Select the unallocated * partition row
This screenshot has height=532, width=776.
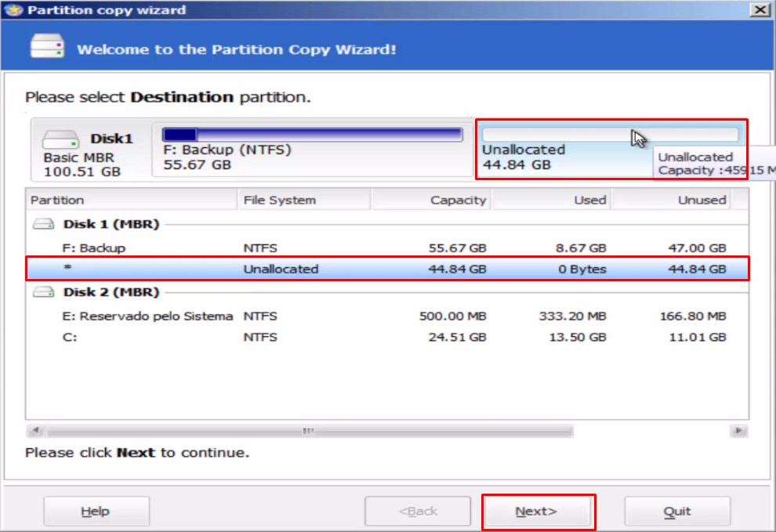(x=387, y=269)
